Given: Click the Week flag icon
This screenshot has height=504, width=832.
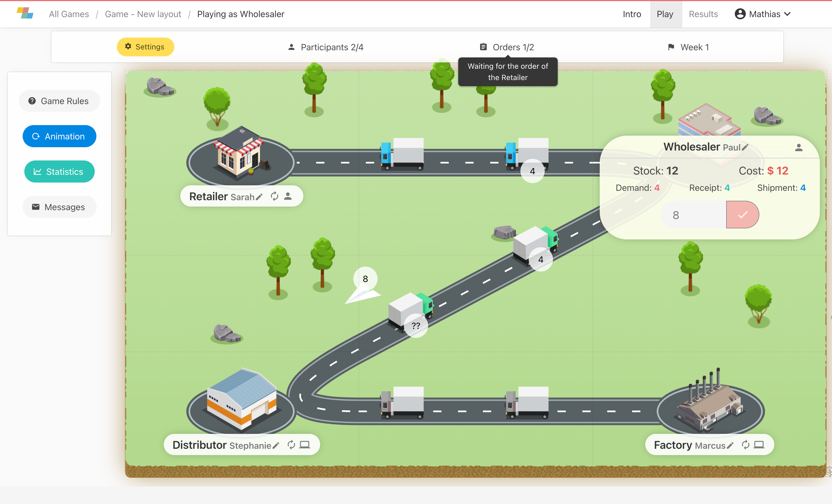Looking at the screenshot, I should pyautogui.click(x=671, y=47).
